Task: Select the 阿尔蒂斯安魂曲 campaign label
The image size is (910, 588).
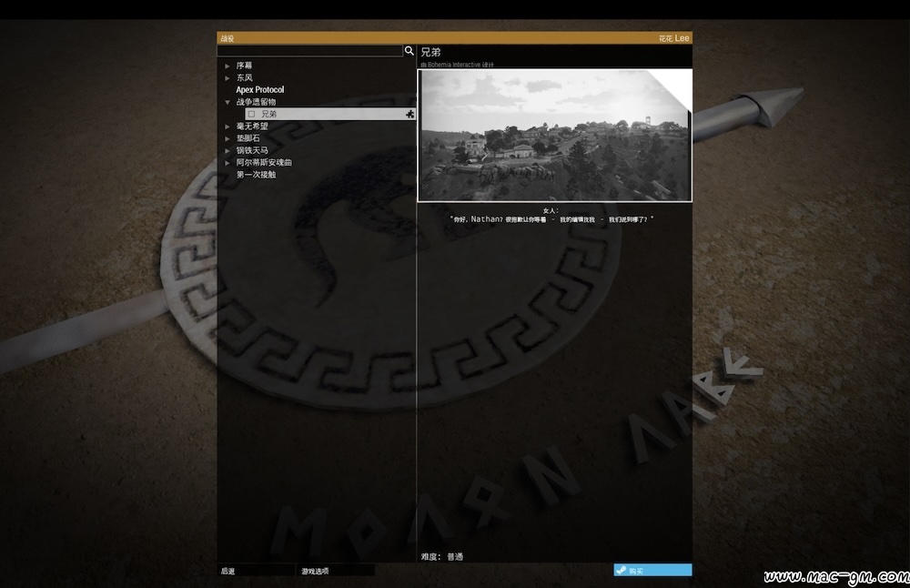Action: pos(264,163)
